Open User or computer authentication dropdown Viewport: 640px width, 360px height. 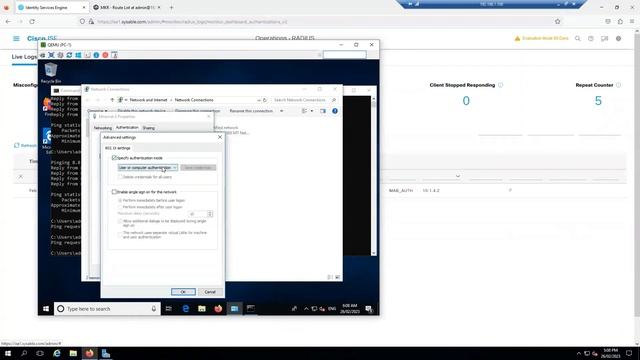tap(148, 168)
